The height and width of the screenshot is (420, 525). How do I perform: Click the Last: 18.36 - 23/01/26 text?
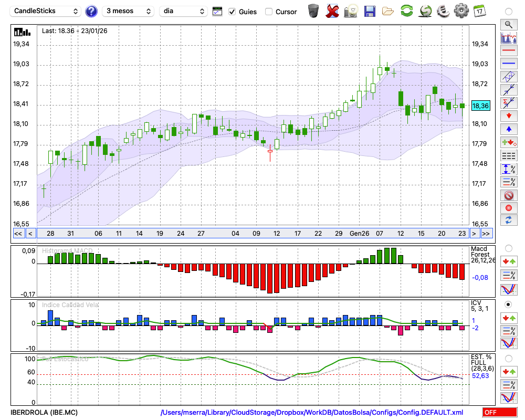coord(75,31)
